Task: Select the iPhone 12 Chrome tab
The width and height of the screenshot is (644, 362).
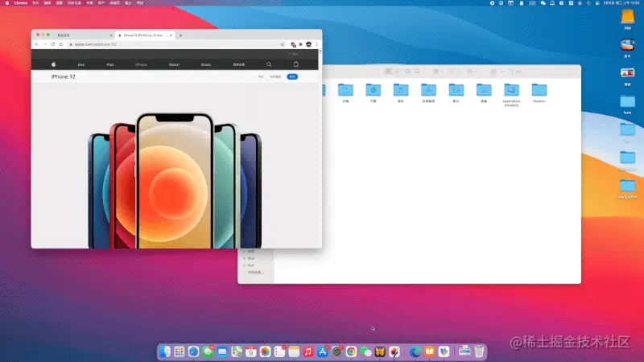Action: tap(145, 35)
